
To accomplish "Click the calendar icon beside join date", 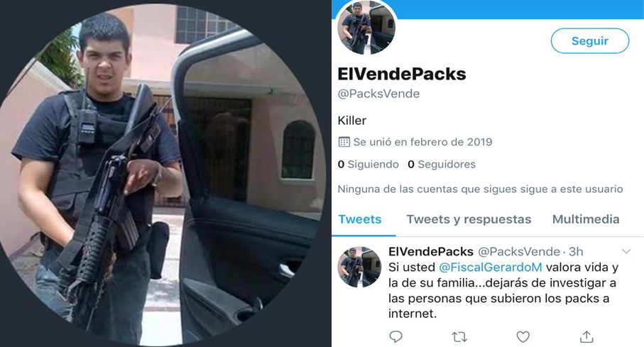I will coord(344,142).
